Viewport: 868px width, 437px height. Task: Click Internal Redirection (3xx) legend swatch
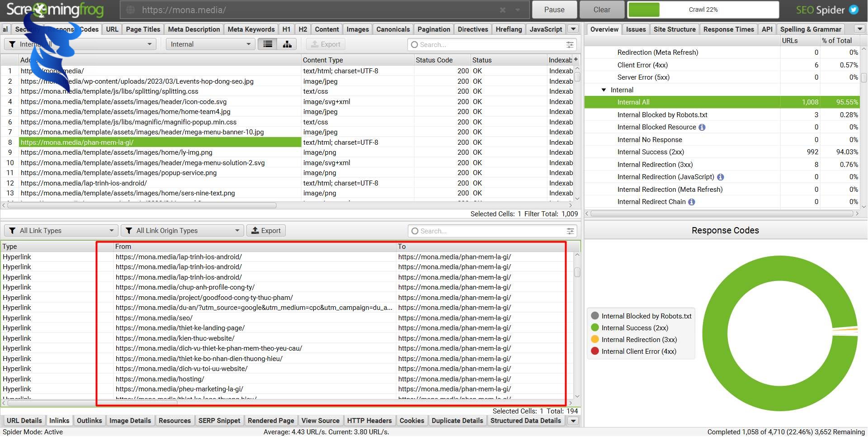click(595, 340)
